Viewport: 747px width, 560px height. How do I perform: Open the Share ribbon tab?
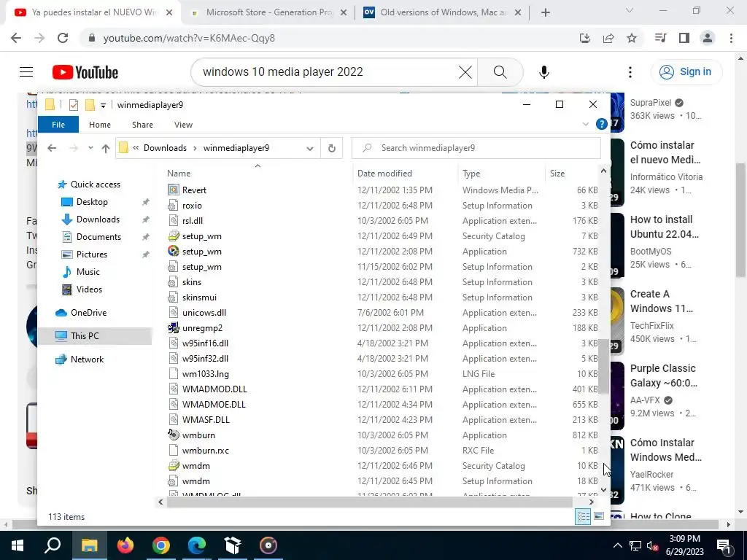point(142,125)
